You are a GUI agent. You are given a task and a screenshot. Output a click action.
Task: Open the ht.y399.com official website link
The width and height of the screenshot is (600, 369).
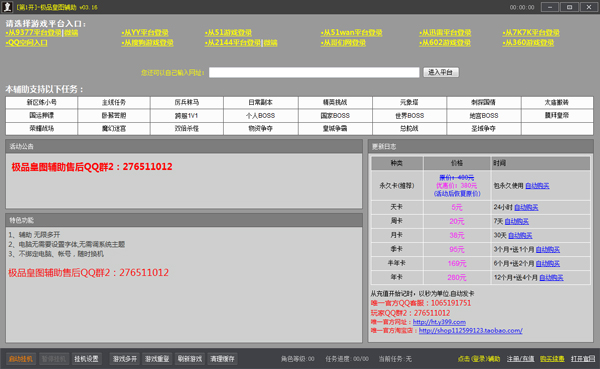(x=439, y=322)
